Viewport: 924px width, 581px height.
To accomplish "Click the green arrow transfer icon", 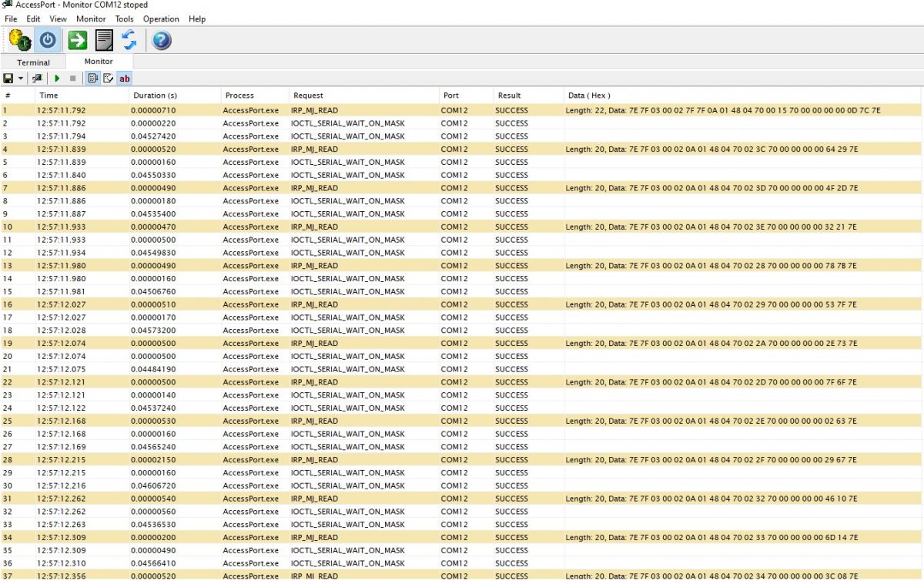I will tap(77, 39).
